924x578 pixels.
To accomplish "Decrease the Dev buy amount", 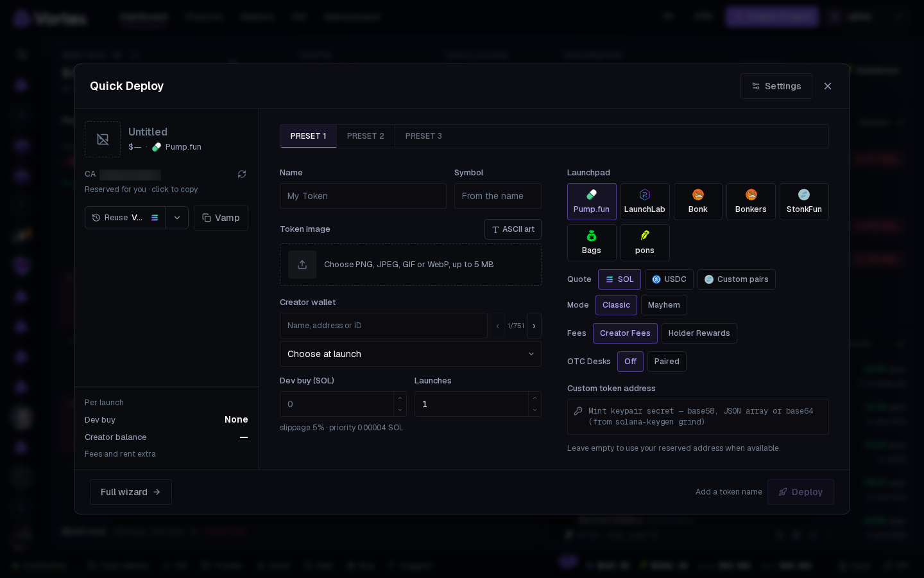I will (400, 410).
